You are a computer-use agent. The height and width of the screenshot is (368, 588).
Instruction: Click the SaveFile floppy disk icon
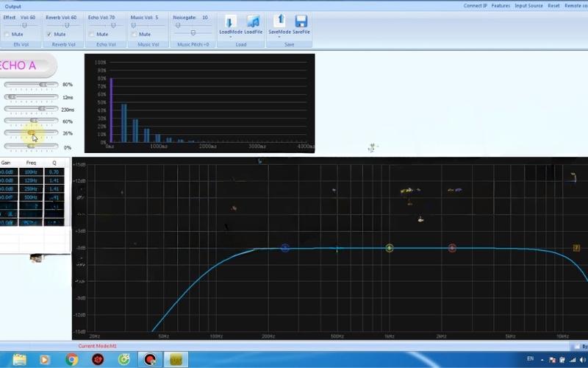point(301,21)
